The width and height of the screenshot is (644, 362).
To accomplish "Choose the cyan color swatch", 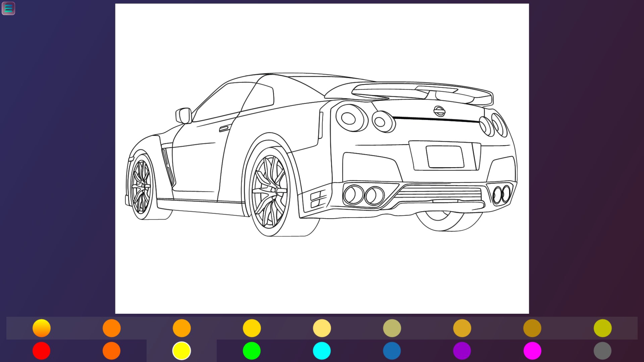I will (x=322, y=351).
